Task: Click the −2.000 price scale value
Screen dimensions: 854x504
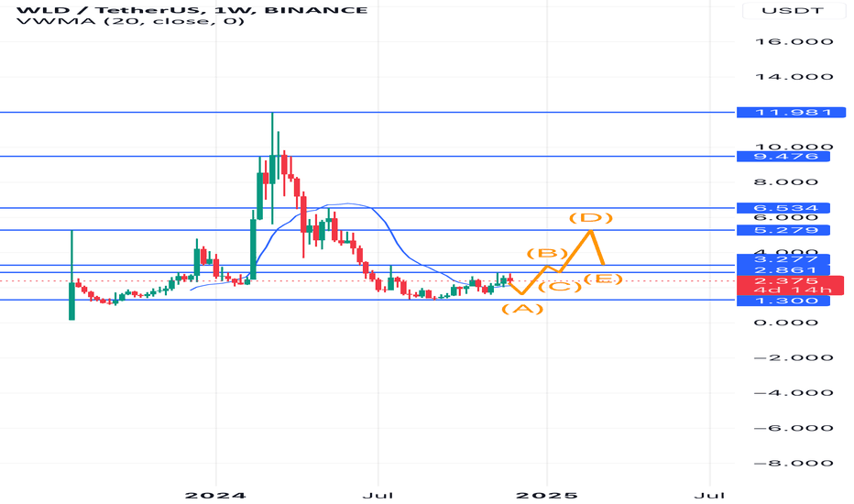Action: click(794, 358)
